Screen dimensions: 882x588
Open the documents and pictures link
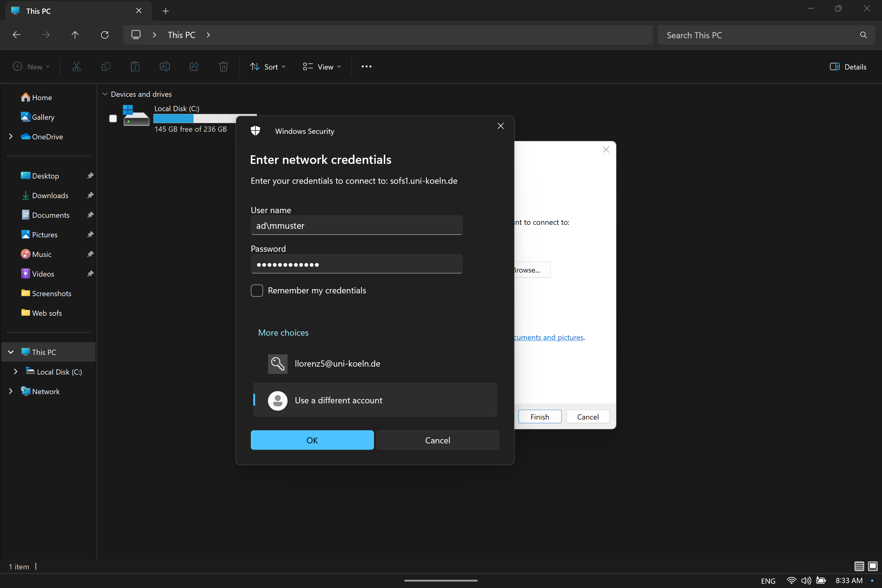tap(549, 337)
